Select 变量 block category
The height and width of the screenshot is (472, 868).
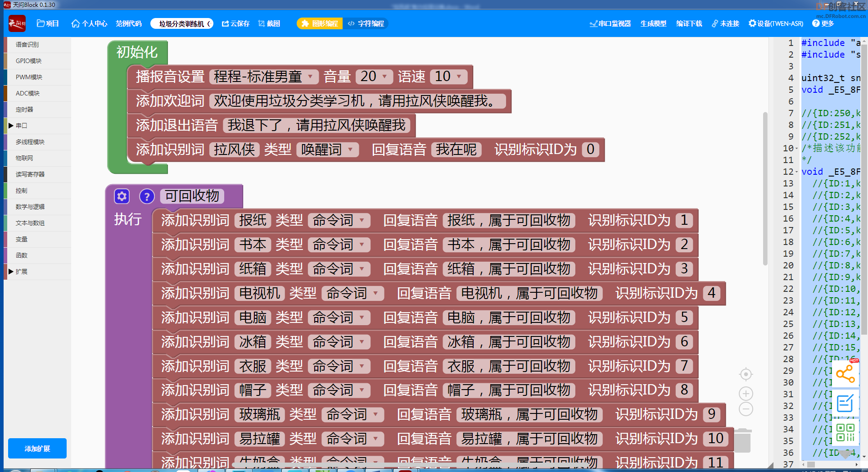[x=38, y=239]
